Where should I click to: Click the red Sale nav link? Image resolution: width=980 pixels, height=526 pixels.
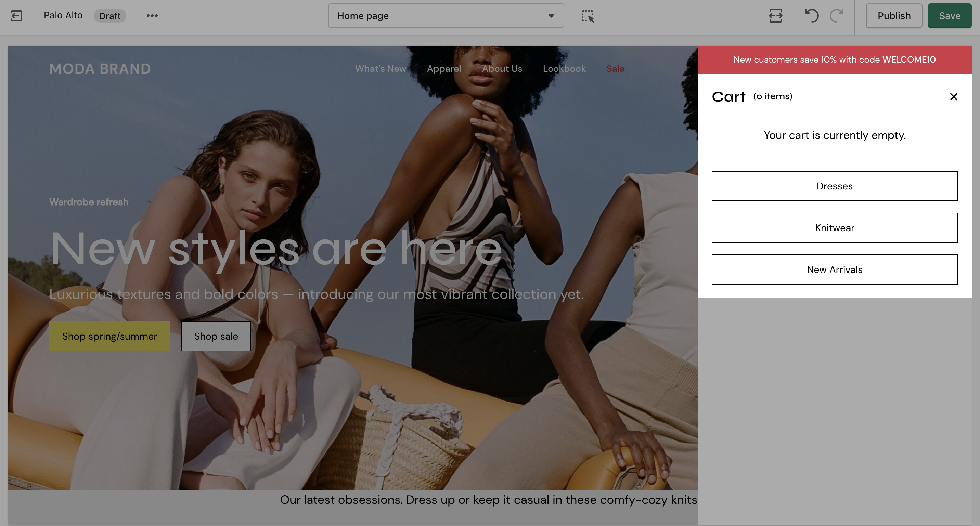point(615,69)
